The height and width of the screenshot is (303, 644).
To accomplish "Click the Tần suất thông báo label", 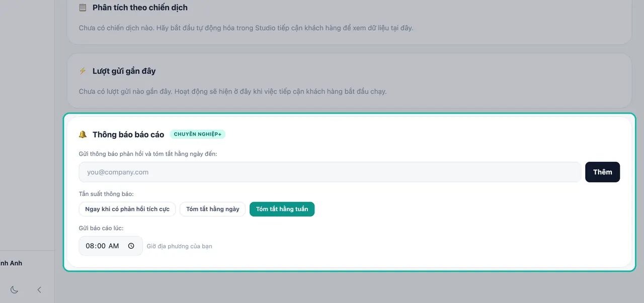I will (106, 194).
